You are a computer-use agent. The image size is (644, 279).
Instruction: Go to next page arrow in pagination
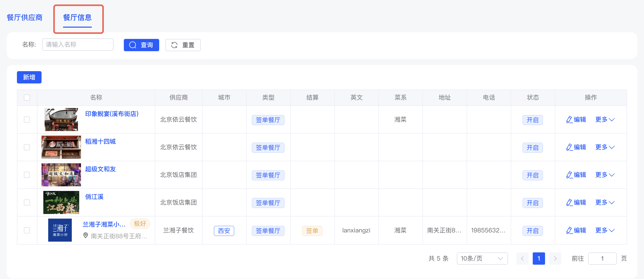point(555,259)
